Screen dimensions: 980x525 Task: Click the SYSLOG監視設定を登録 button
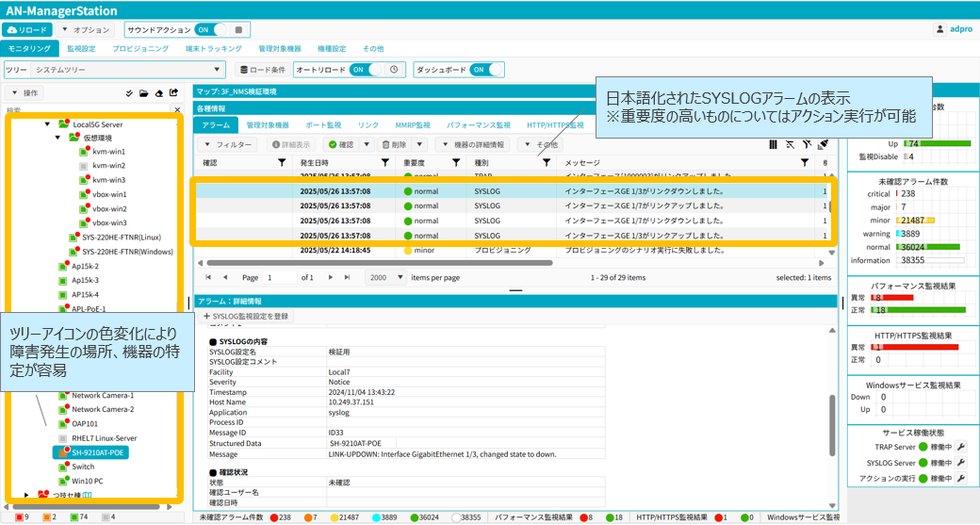coord(246,317)
